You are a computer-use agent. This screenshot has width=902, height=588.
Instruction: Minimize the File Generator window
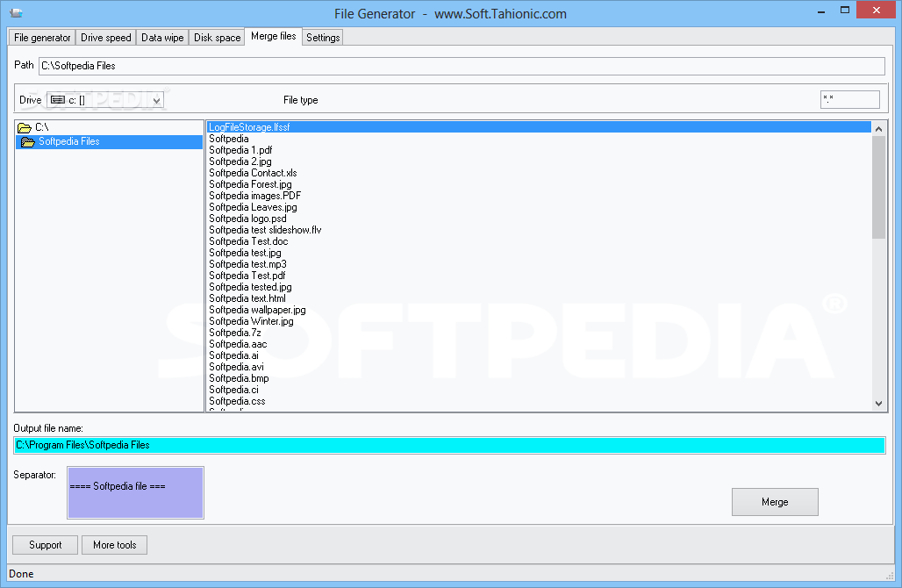click(821, 11)
